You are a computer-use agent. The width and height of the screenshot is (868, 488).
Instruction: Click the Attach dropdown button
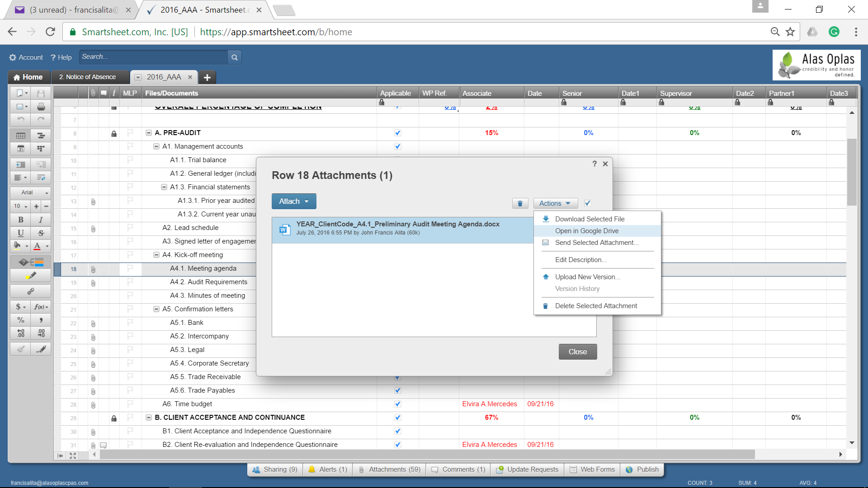(x=293, y=201)
